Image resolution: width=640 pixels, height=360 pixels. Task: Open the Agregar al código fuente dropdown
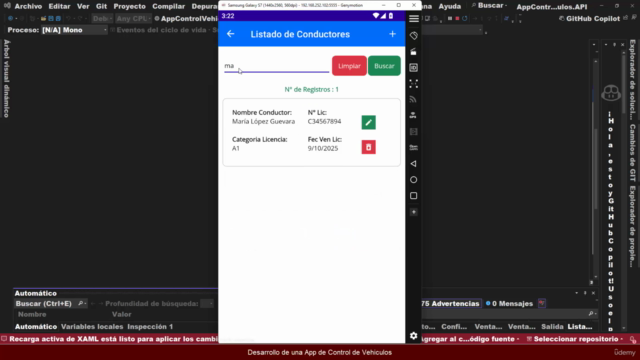click(471, 339)
